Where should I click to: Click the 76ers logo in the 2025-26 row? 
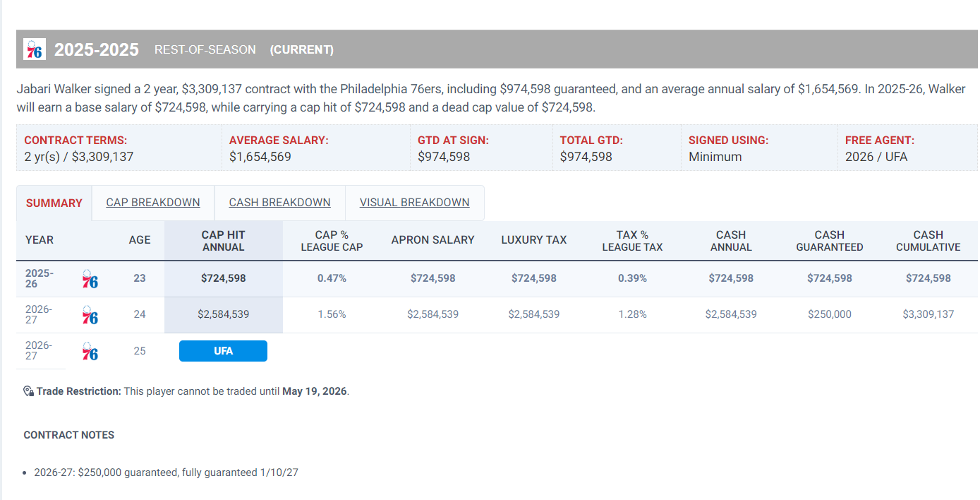pos(90,279)
